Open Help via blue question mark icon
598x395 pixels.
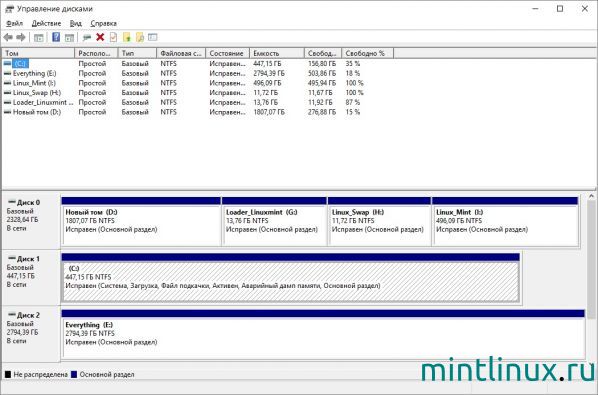click(56, 37)
